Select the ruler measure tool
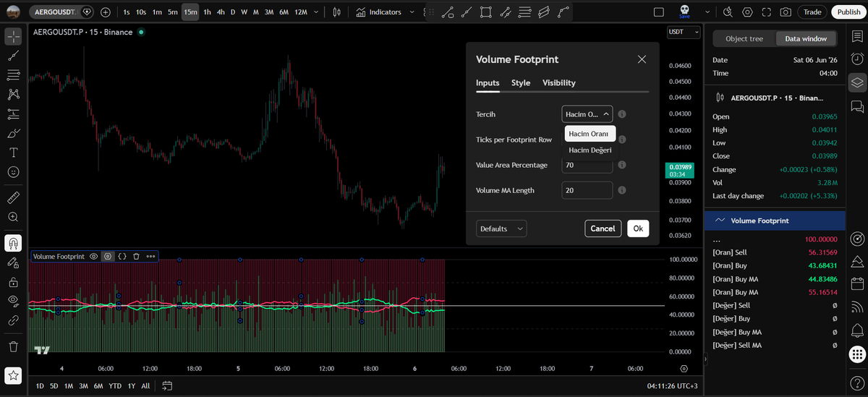Viewport: 868px width, 397px height. click(13, 197)
